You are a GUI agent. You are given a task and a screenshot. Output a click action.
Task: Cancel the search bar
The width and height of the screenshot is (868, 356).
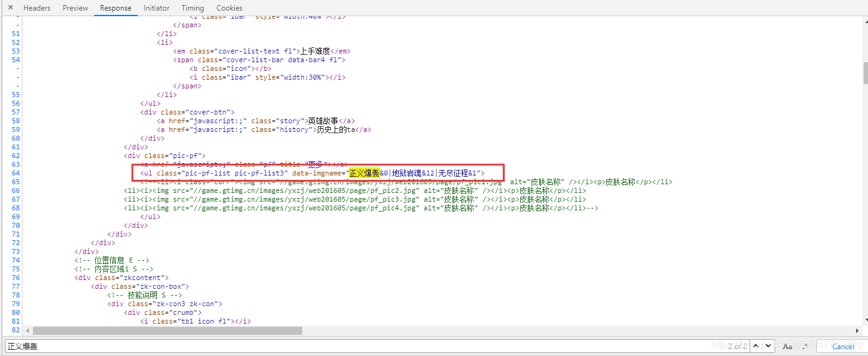(843, 346)
